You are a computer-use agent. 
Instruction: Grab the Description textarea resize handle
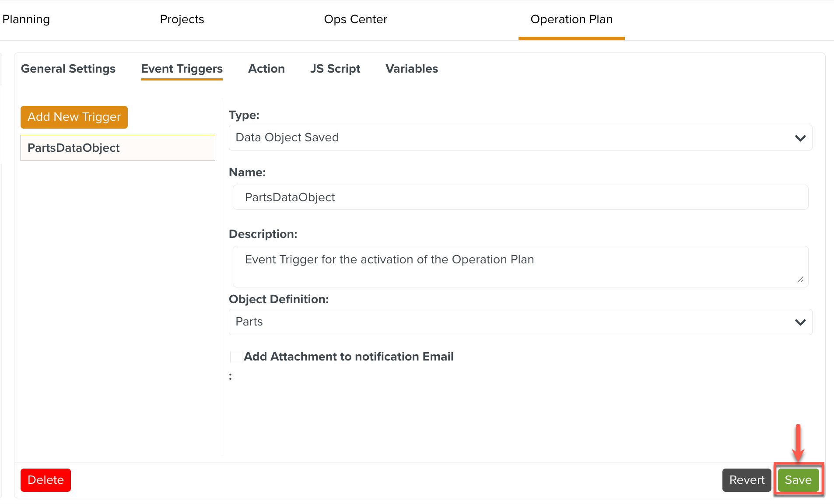800,280
